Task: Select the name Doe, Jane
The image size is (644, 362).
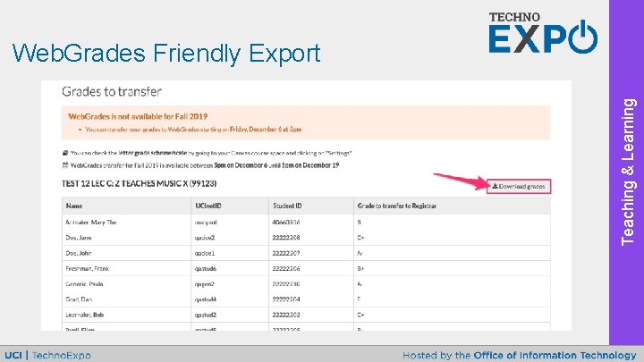Action: 79,238
